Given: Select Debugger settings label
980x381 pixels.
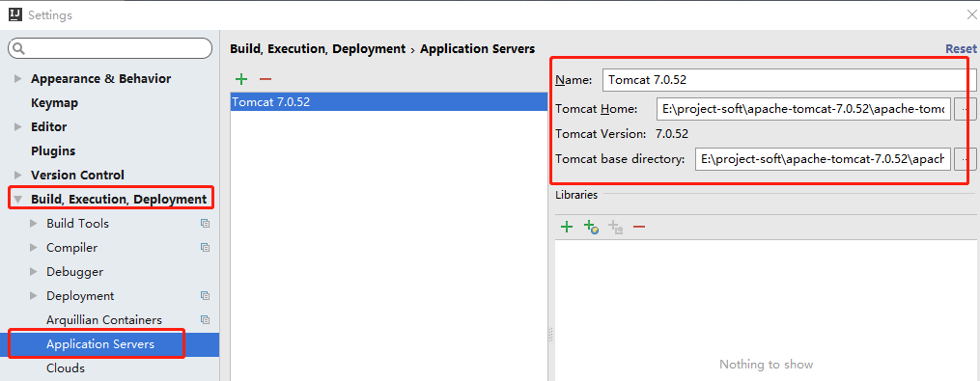Looking at the screenshot, I should coord(75,272).
